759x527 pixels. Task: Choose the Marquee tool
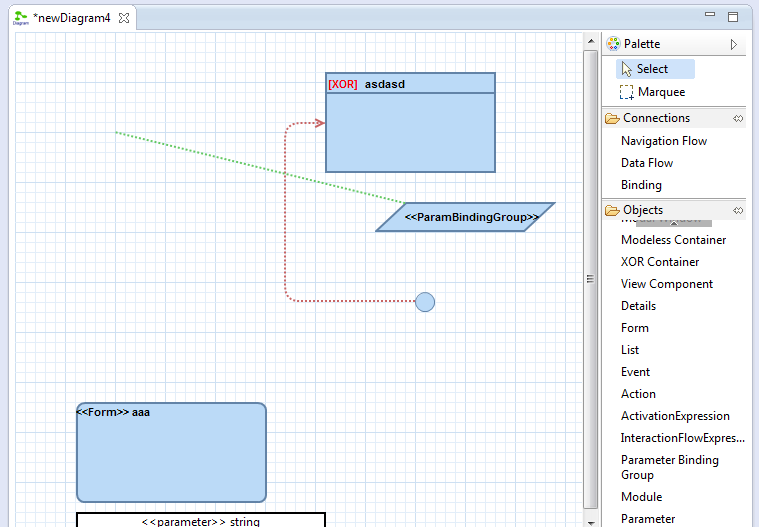[x=655, y=92]
